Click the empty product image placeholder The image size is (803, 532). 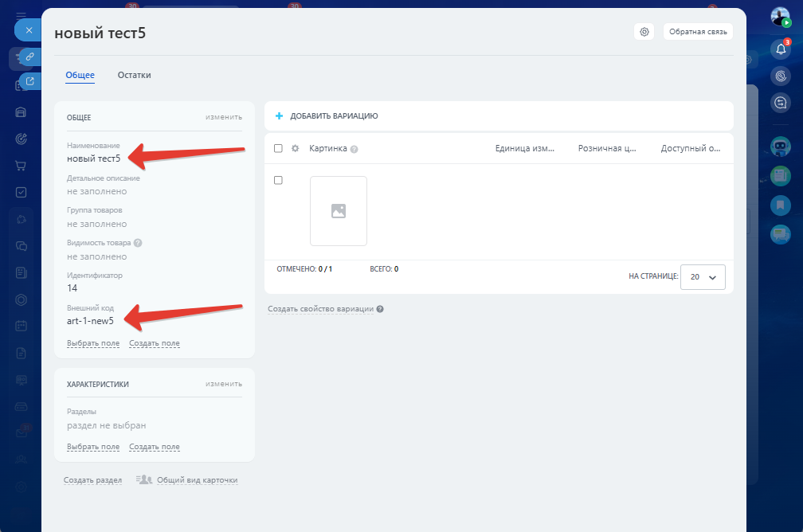click(339, 211)
